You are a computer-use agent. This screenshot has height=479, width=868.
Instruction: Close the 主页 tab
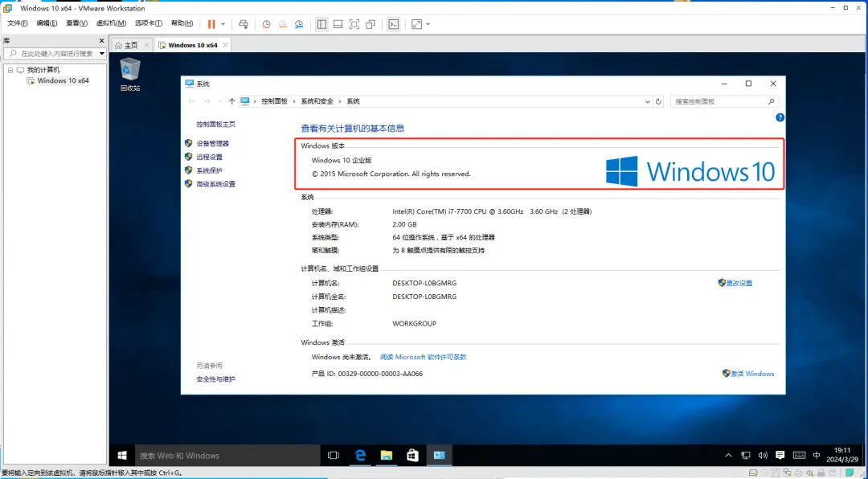click(147, 45)
